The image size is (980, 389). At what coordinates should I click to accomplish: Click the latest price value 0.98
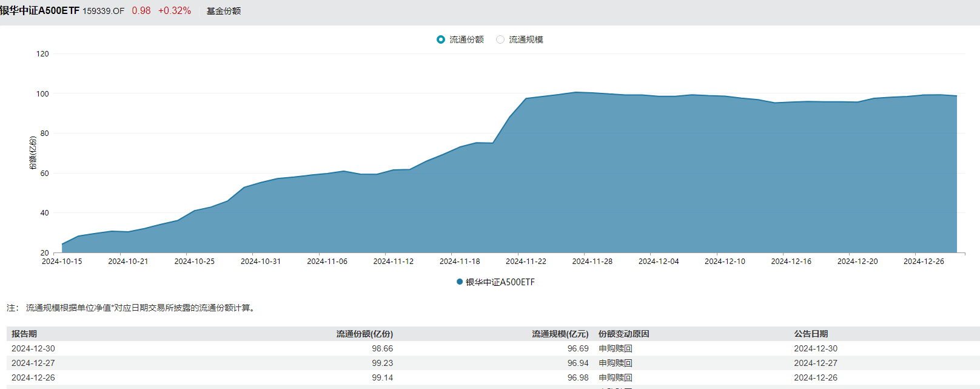pos(141,11)
